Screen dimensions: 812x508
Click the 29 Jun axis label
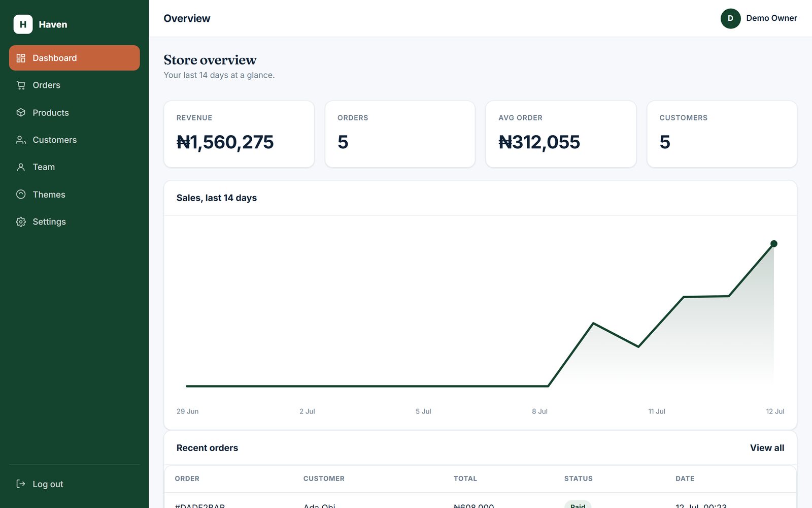(187, 411)
